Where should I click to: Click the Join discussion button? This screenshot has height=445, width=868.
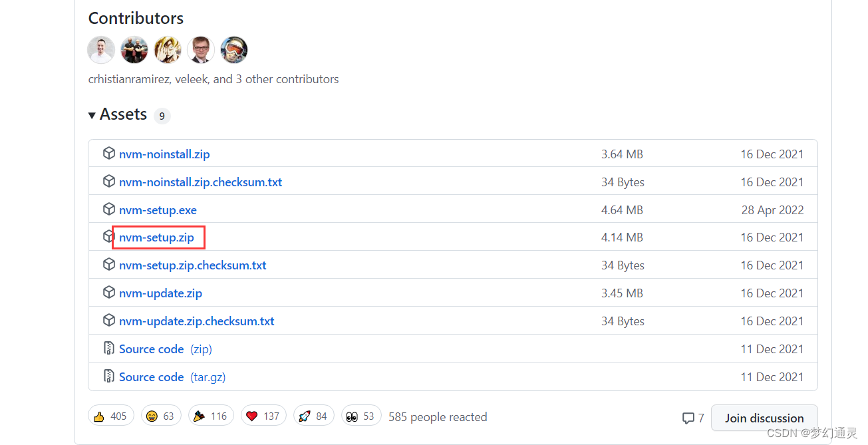[764, 418]
